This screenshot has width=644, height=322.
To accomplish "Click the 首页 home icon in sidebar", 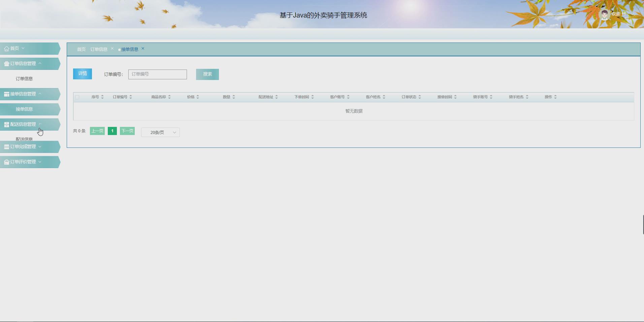I will click(6, 48).
